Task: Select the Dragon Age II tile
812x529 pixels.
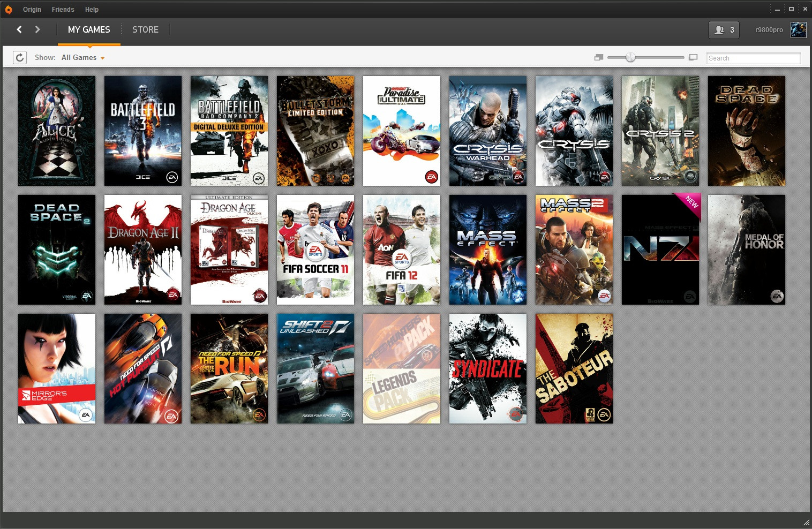Action: tap(143, 250)
